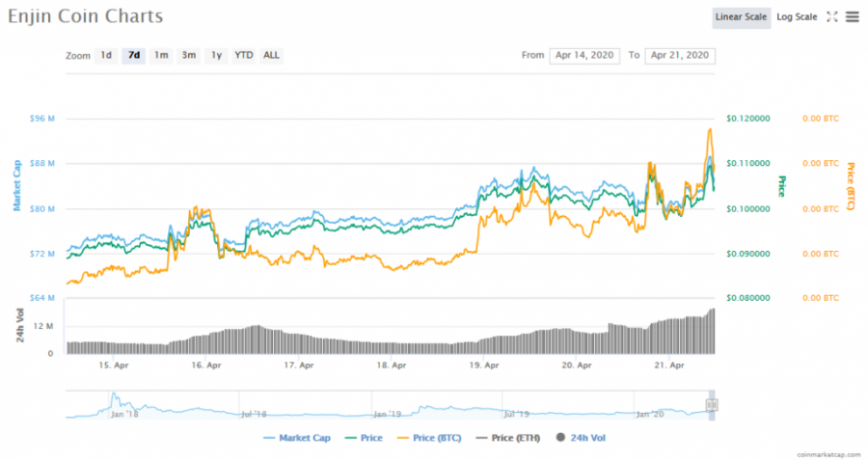
Task: Edit the To date field
Action: click(x=680, y=55)
